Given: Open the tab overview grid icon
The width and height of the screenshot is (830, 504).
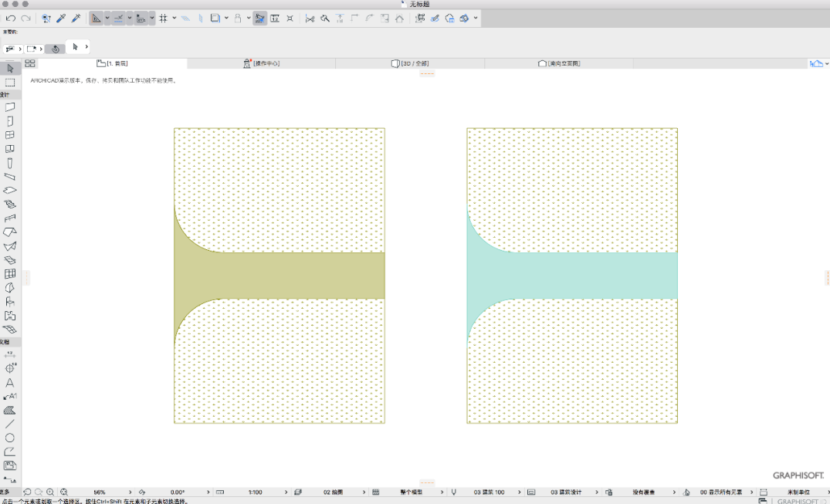Looking at the screenshot, I should [30, 63].
